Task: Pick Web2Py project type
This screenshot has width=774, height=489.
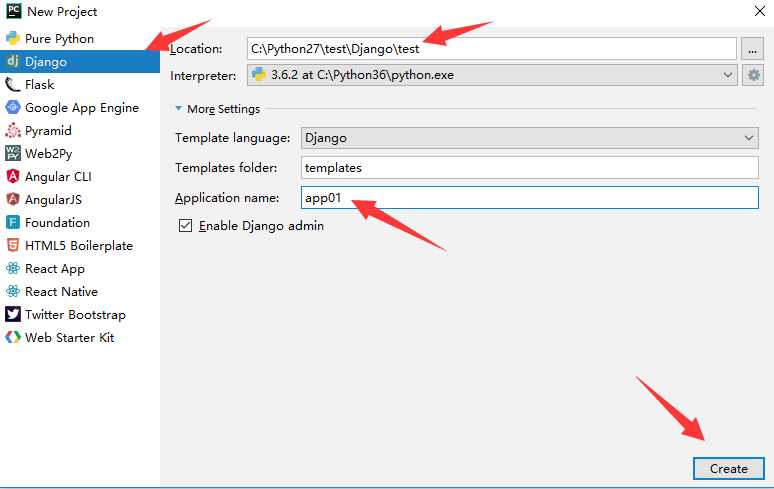Action: 80,153
